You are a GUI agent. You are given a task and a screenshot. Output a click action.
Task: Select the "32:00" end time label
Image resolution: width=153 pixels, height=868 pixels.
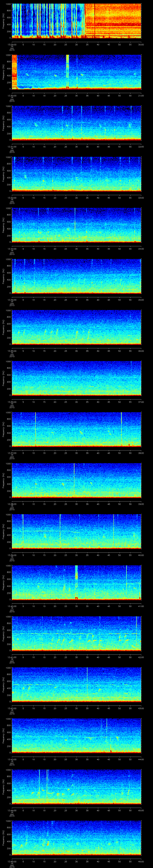pos(141,147)
